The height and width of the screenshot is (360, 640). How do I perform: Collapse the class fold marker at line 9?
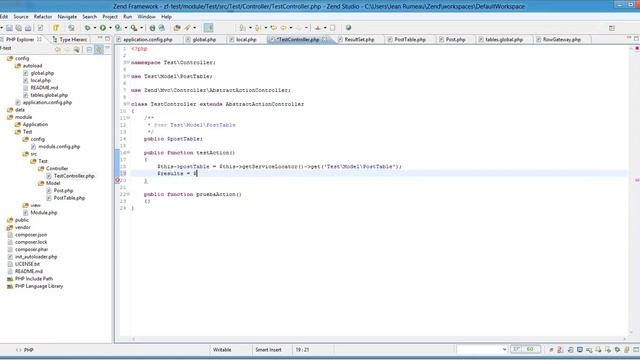click(x=128, y=104)
